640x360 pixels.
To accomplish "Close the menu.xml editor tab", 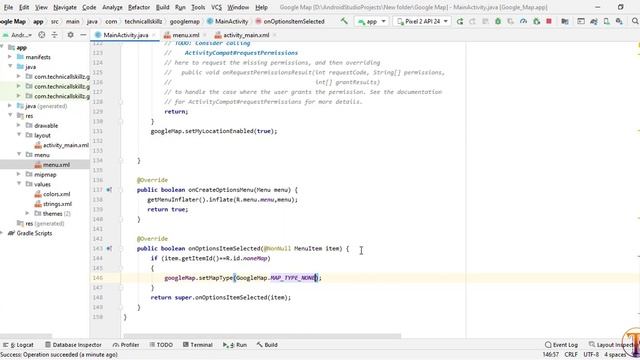I will [205, 36].
